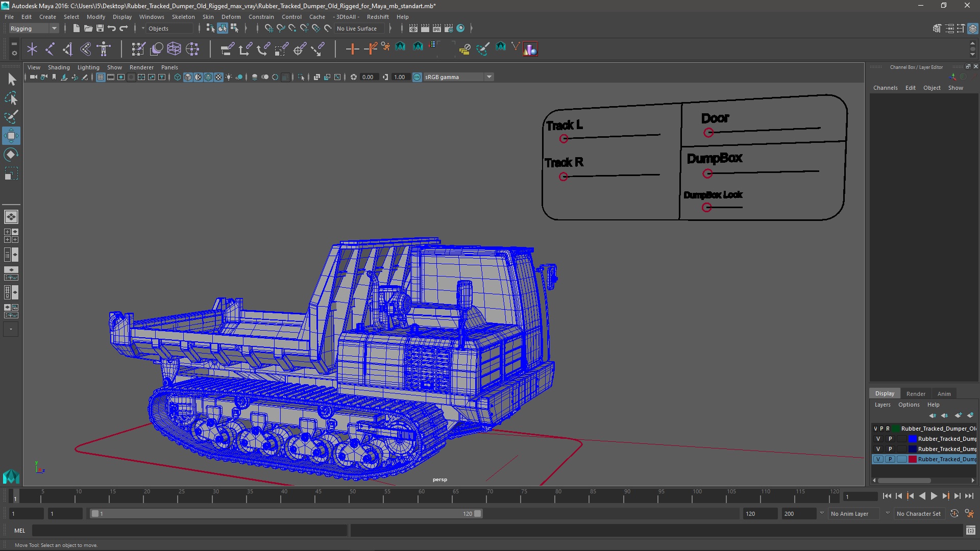Activate the Lasso select tool
Image resolution: width=980 pixels, height=551 pixels.
point(11,98)
